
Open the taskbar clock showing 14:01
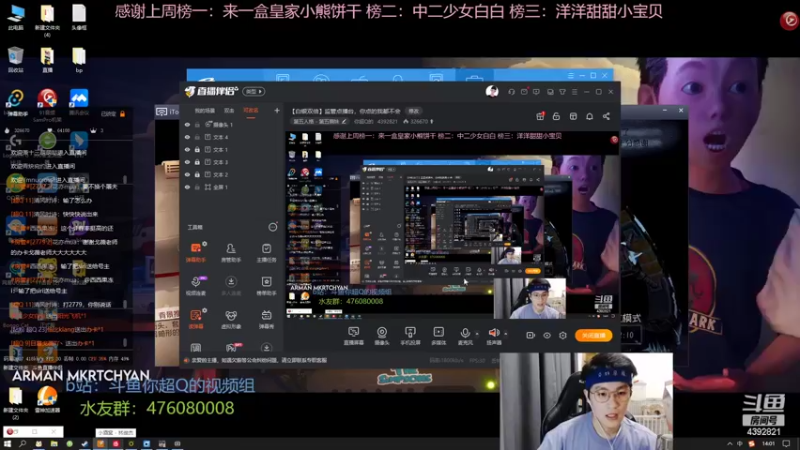(x=768, y=444)
